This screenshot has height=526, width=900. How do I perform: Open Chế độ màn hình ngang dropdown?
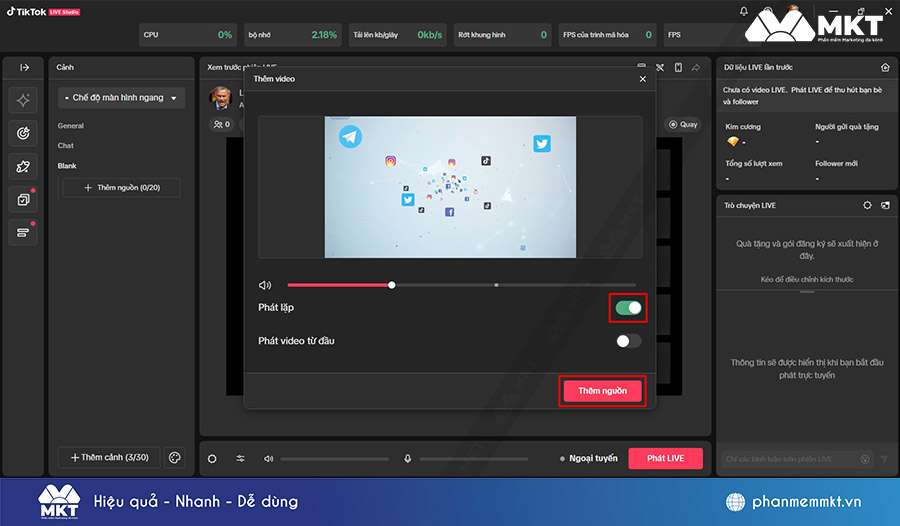[122, 98]
